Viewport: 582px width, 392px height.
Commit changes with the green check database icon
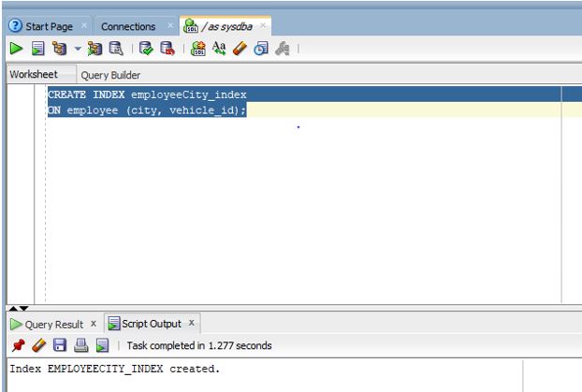pos(146,49)
